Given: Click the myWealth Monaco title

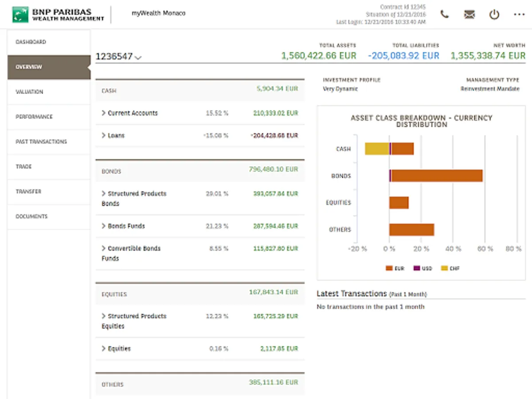Looking at the screenshot, I should (x=159, y=13).
